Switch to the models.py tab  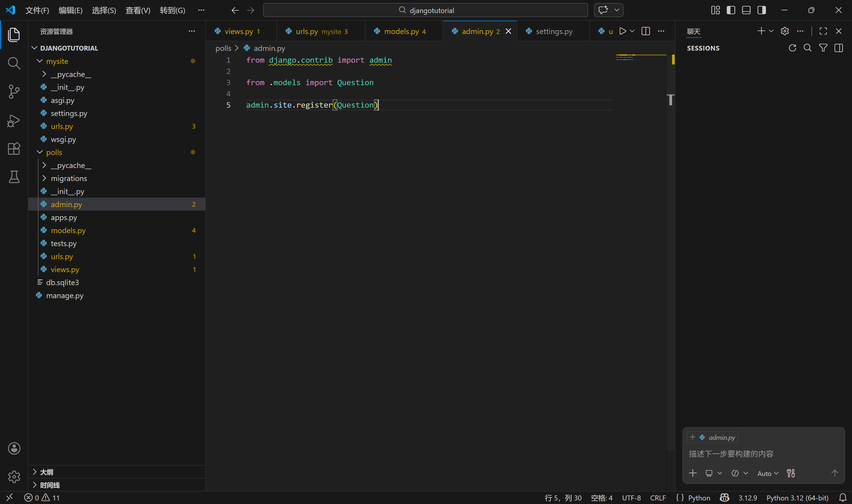click(x=401, y=31)
